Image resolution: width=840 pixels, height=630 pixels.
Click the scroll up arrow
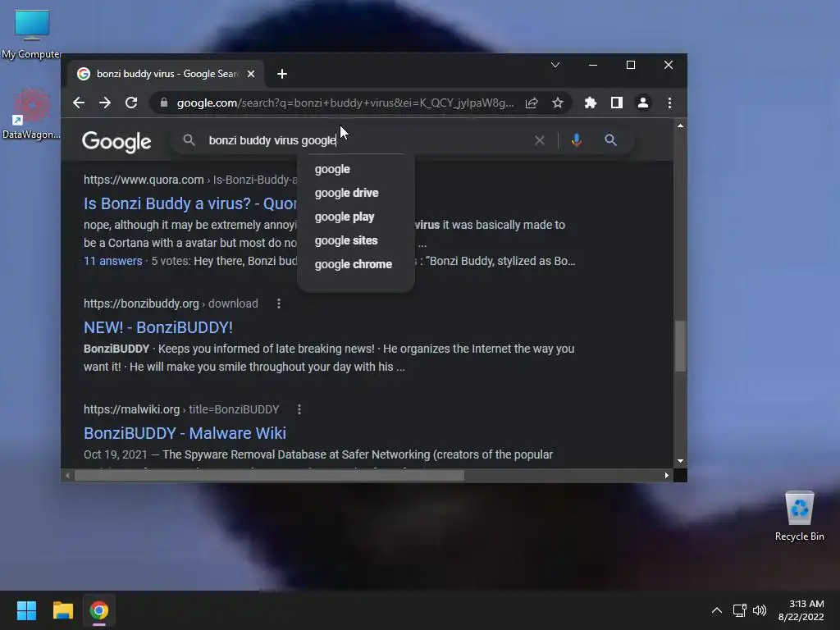680,126
